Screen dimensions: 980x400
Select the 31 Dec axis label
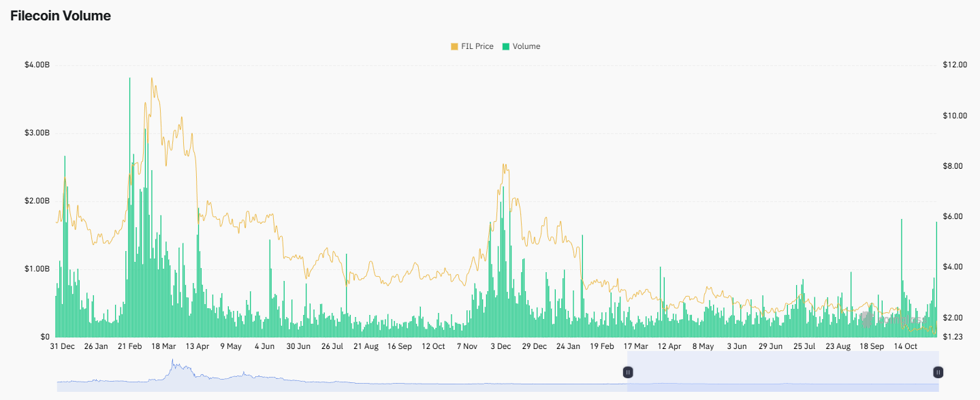pos(63,346)
